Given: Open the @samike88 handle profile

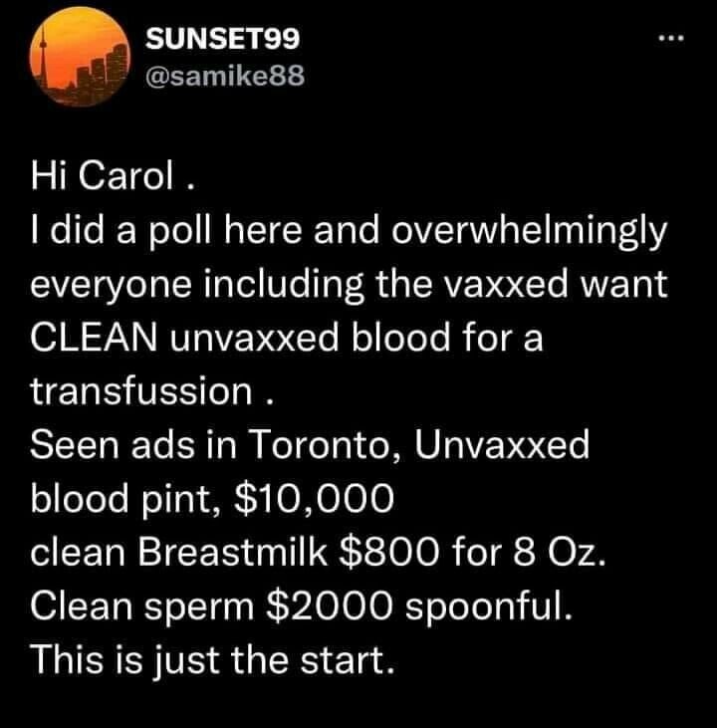Looking at the screenshot, I should click(225, 76).
